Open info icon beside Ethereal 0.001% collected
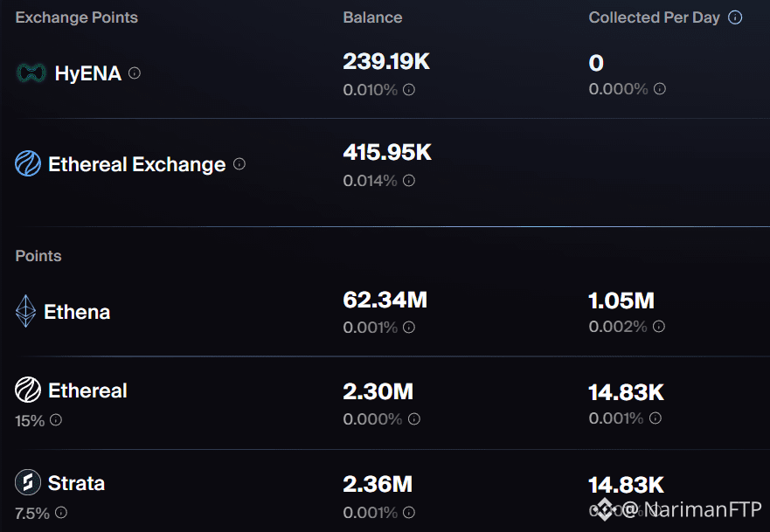This screenshot has height=532, width=770. 656,418
